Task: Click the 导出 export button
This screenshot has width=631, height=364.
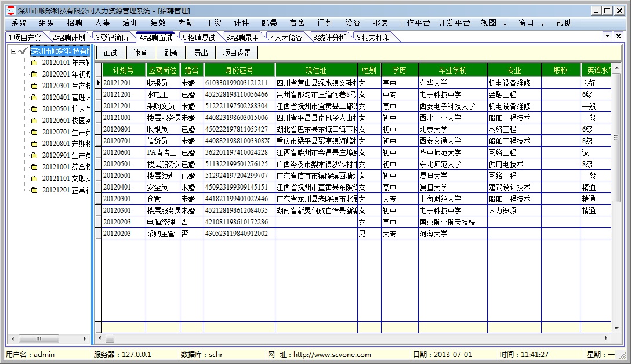Action: coord(201,53)
